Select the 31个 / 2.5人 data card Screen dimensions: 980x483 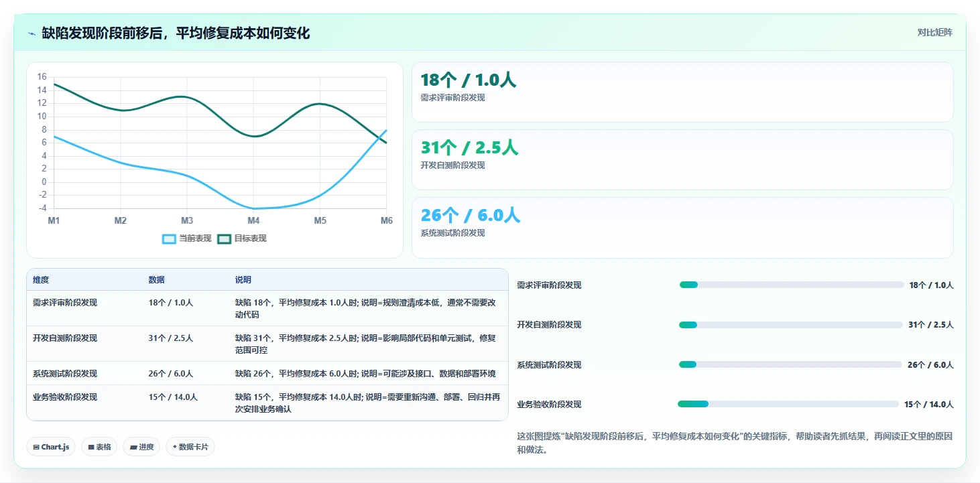(682, 160)
